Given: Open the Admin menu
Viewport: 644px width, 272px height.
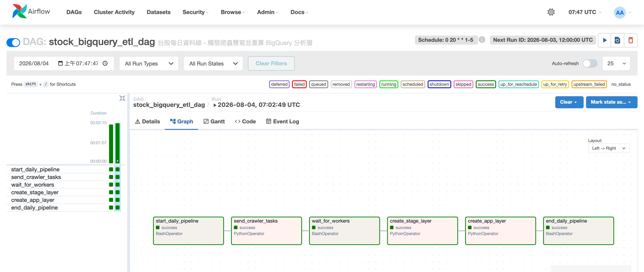Looking at the screenshot, I should point(267,12).
